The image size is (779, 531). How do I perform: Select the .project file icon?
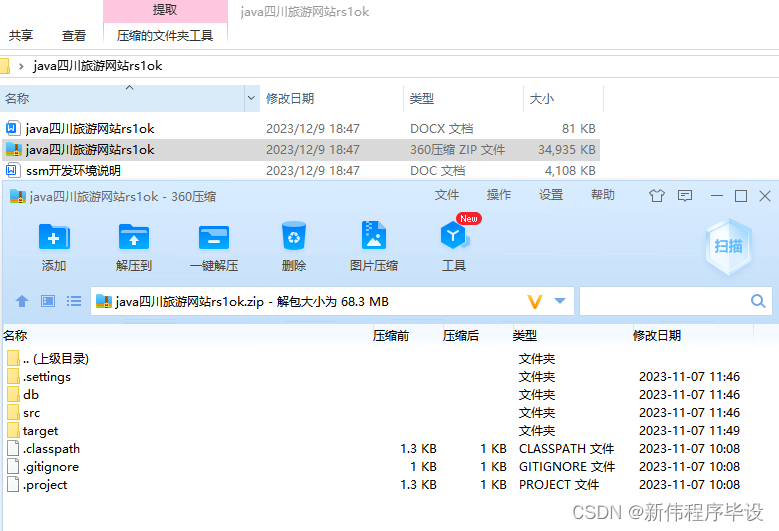click(x=13, y=484)
